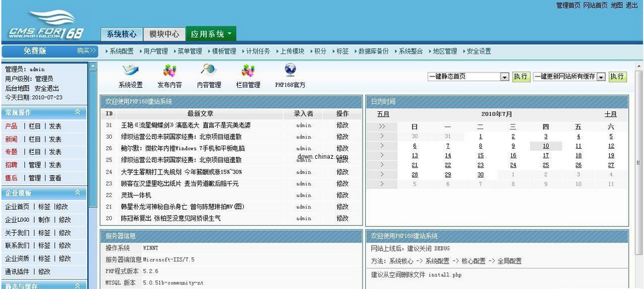Image resolution: width=644 pixels, height=289 pixels.
Task: Open the 模板管理 menu item
Action: [x=224, y=52]
